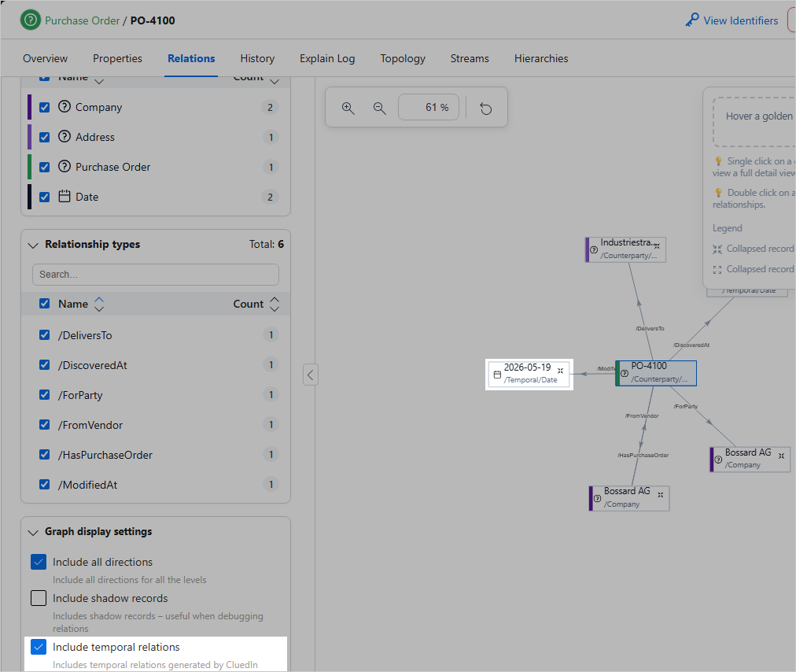The image size is (796, 672).
Task: Uncheck the Company entity type checkbox
Action: 45,107
